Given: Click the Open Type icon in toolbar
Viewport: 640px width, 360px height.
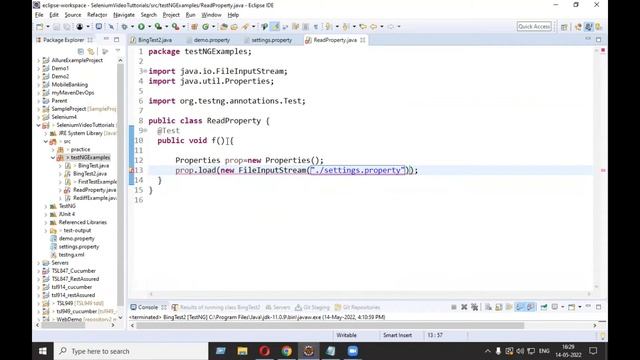Looking at the screenshot, I should (x=224, y=27).
